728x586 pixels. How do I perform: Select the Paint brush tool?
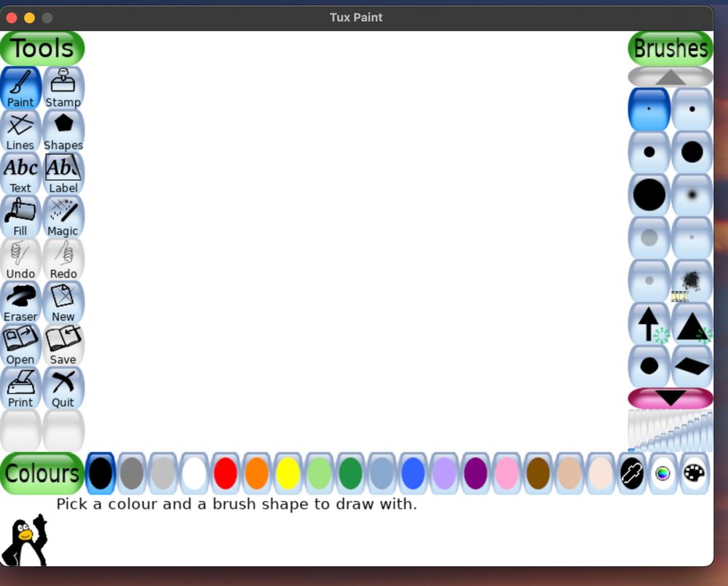click(x=21, y=88)
